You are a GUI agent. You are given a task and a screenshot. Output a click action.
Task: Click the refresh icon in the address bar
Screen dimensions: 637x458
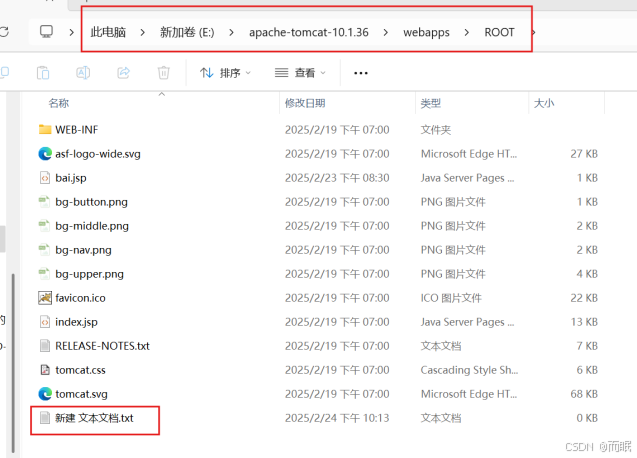tap(4, 32)
